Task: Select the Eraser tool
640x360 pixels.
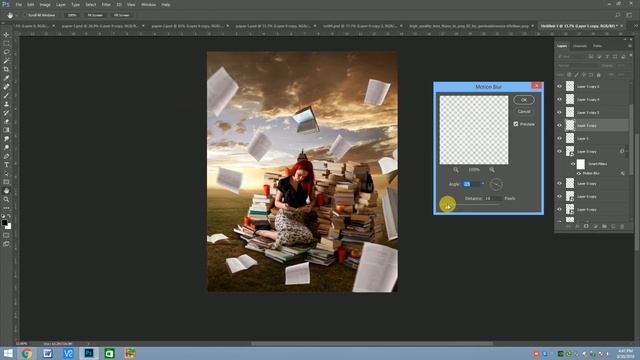Action: [6, 121]
